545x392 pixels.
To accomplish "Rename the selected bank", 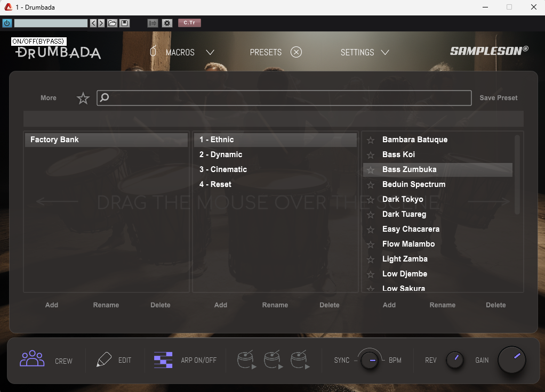I will tap(106, 305).
